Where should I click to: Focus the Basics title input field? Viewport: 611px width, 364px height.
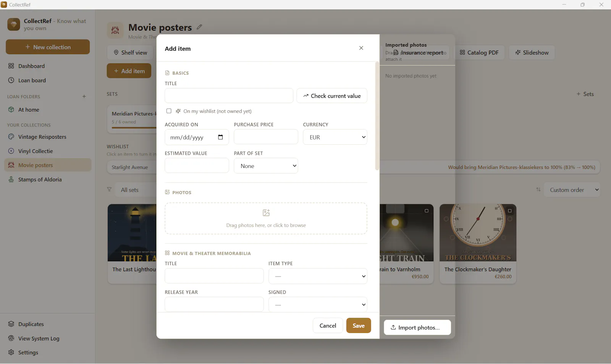229,96
